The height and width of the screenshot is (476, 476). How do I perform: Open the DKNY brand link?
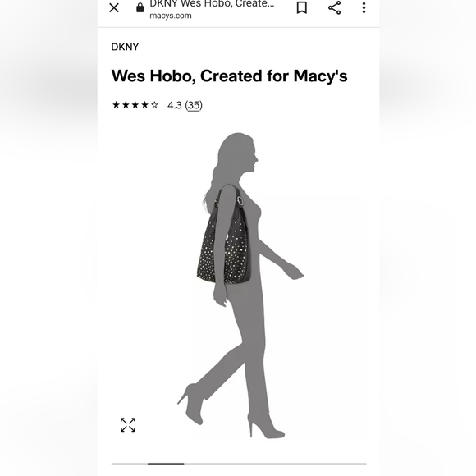pos(125,47)
